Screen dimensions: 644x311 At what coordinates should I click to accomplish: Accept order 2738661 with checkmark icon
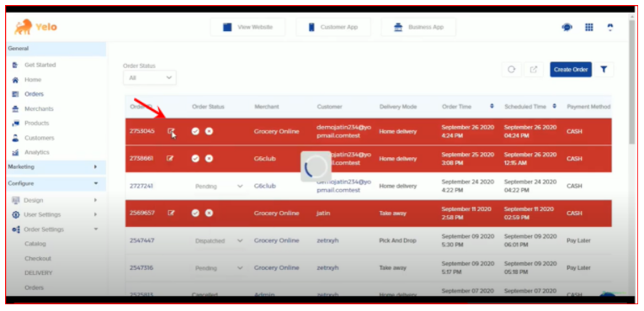pyautogui.click(x=195, y=158)
